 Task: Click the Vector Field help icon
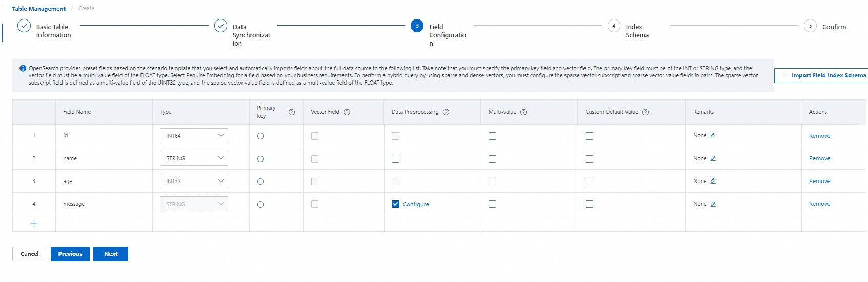347,112
